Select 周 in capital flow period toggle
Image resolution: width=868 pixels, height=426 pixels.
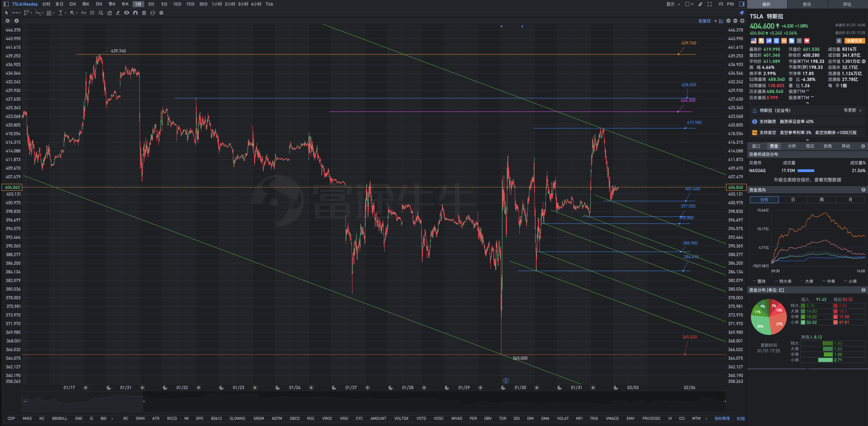tap(822, 200)
